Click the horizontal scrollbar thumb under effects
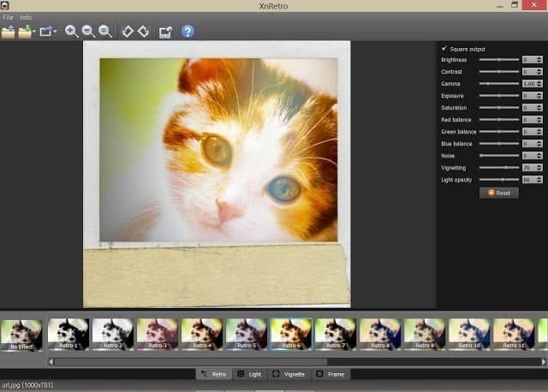 [x=191, y=362]
